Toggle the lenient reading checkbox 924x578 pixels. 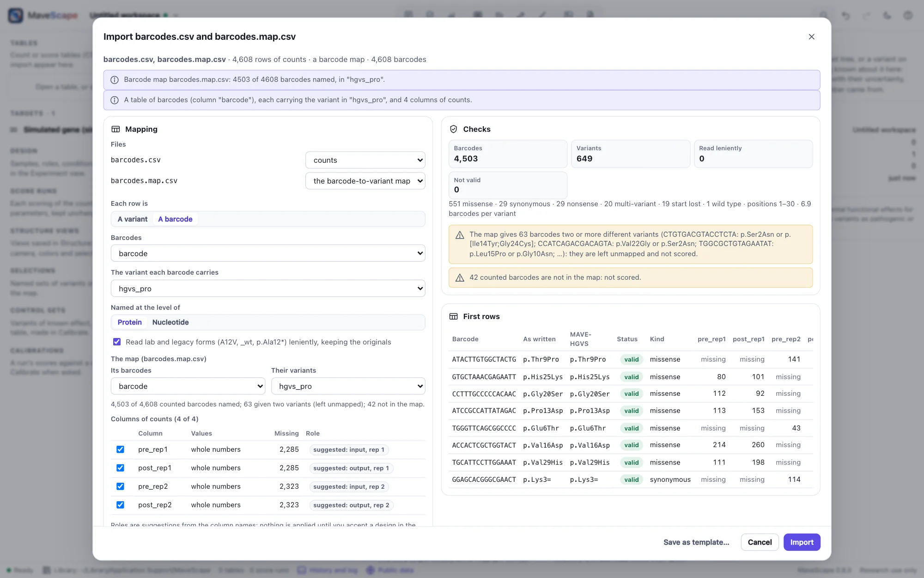pos(117,342)
